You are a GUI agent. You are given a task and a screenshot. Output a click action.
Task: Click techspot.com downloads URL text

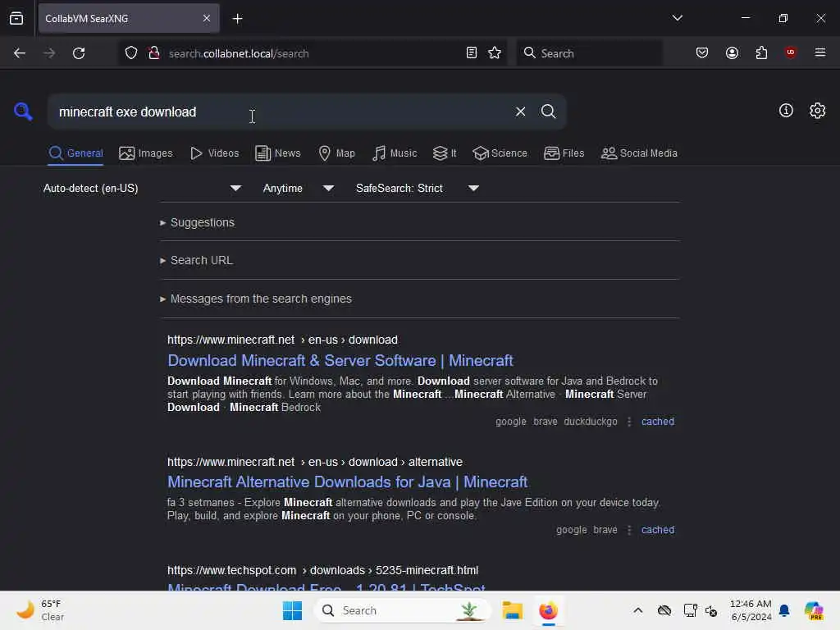322,571
